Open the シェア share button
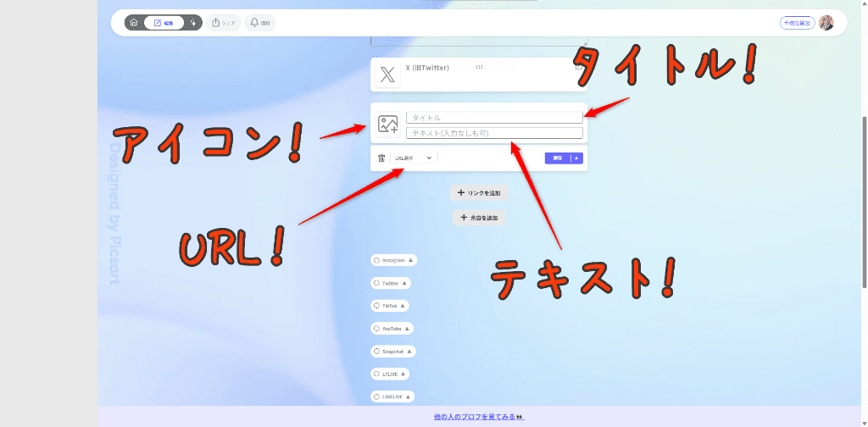 (x=224, y=23)
